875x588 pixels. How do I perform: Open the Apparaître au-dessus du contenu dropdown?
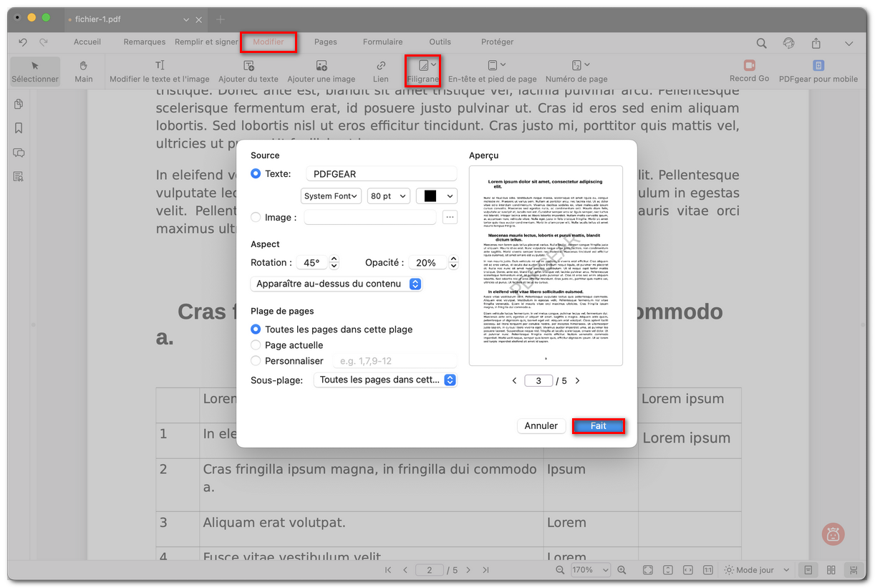[x=336, y=284]
